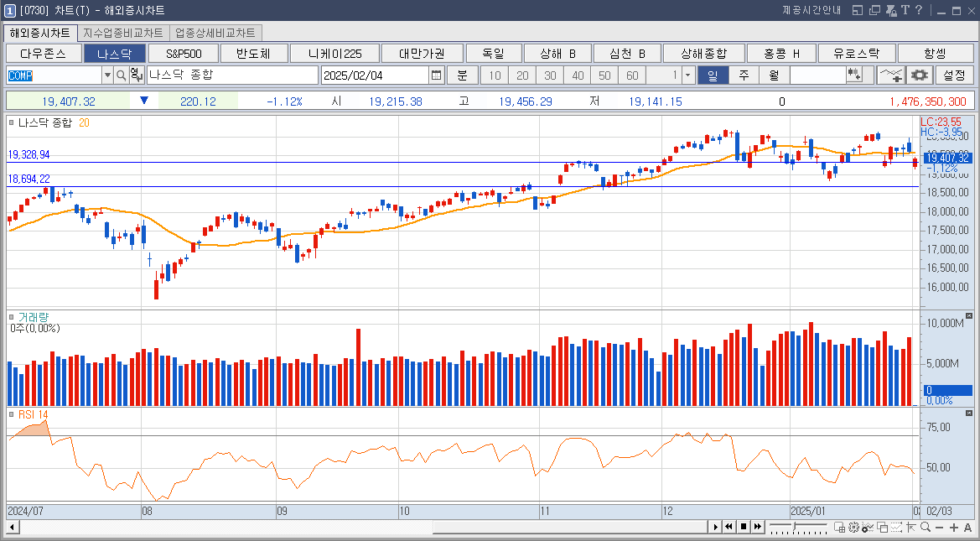
Task: Switch to the 지수업종비교차트 tab
Action: pyautogui.click(x=123, y=33)
